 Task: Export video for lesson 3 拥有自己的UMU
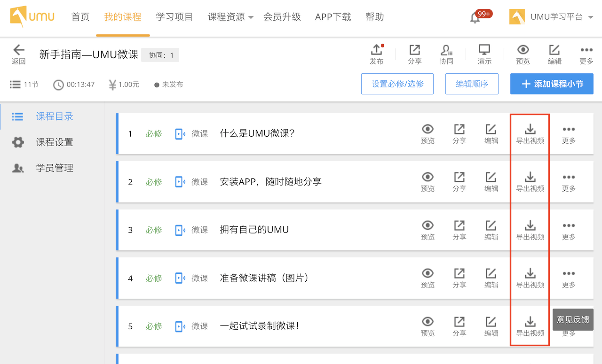[530, 225]
